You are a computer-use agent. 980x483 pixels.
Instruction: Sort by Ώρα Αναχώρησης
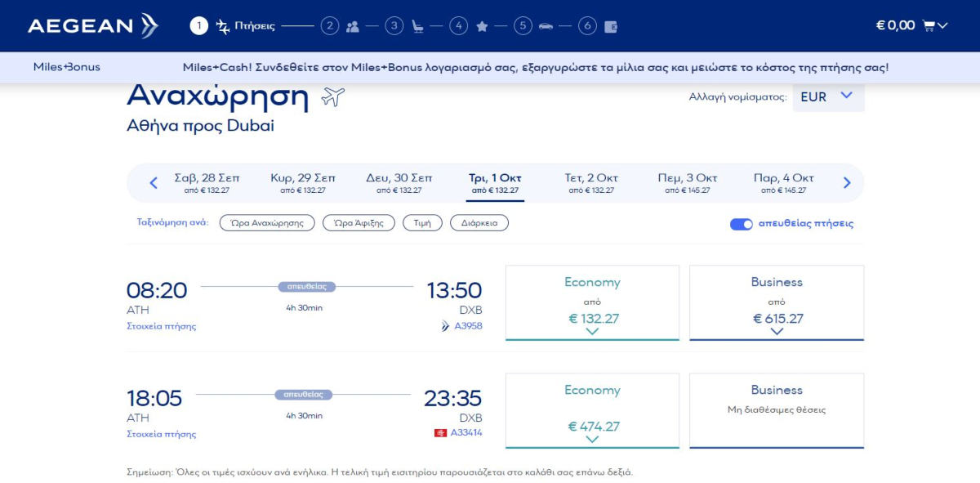coord(267,223)
